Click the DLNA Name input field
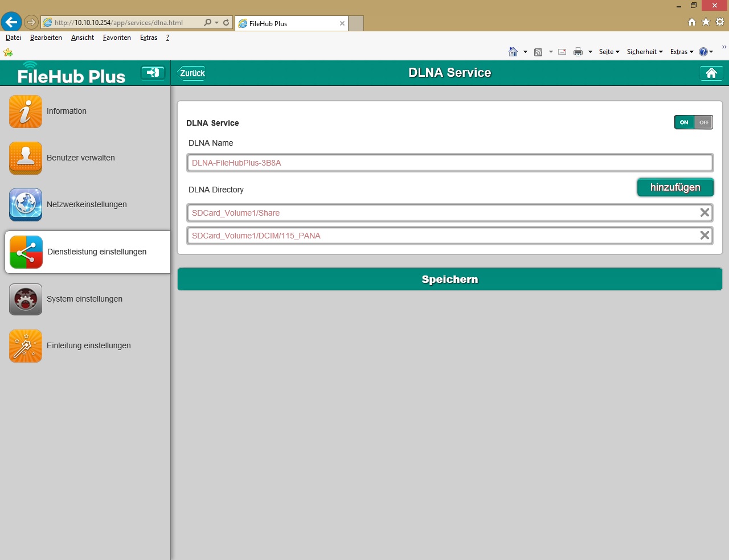 coord(449,163)
